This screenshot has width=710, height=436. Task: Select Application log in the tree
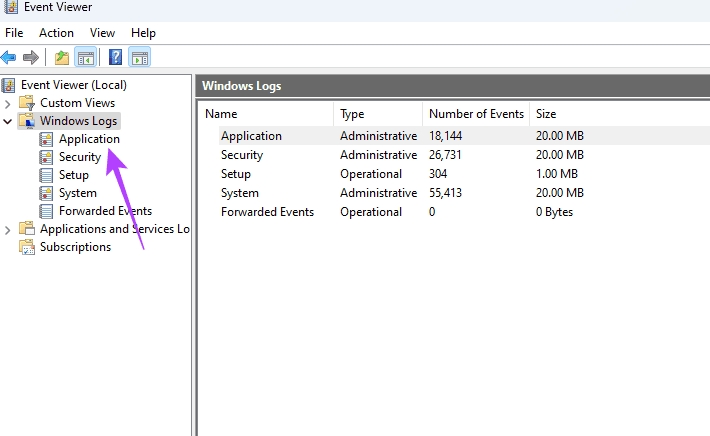[88, 139]
